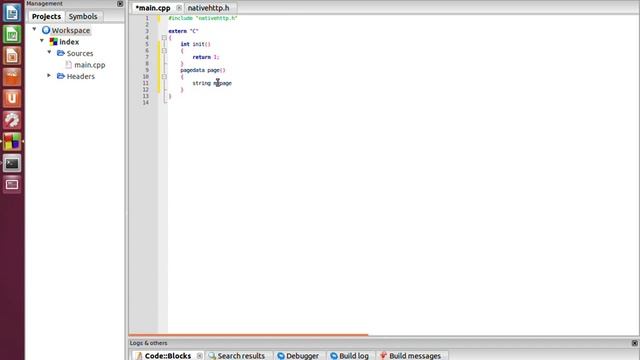Click the Management panel title
The width and height of the screenshot is (640, 360).
point(44,3)
